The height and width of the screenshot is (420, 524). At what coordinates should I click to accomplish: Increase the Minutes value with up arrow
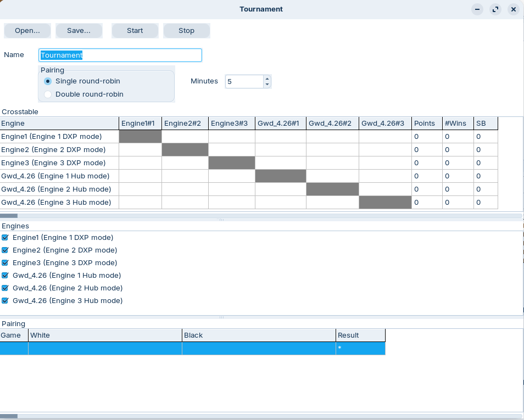[267, 79]
